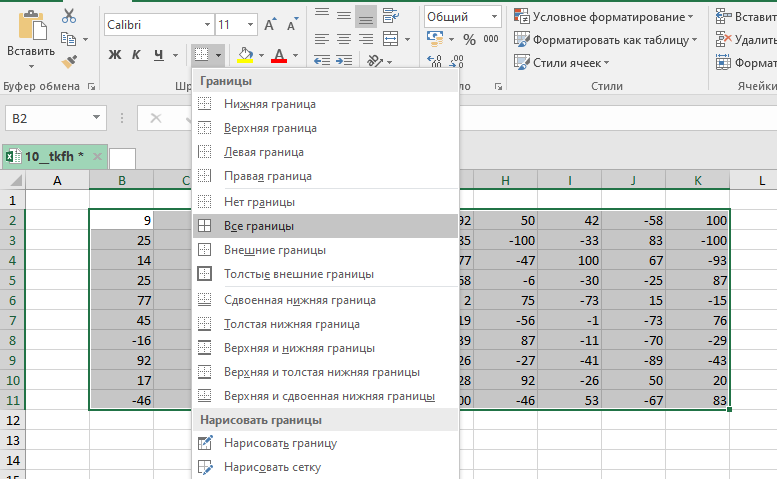This screenshot has height=479, width=777.
Task: Toggle Underline (Ч) formatting
Action: tap(159, 54)
